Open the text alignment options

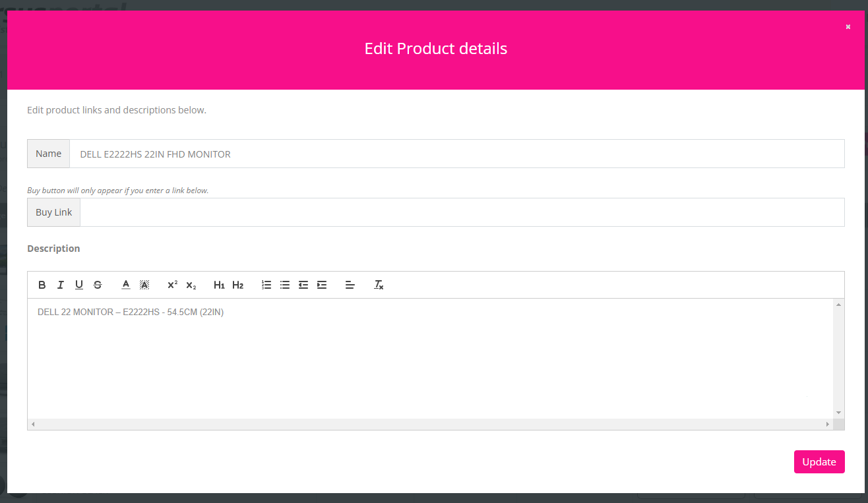tap(350, 285)
